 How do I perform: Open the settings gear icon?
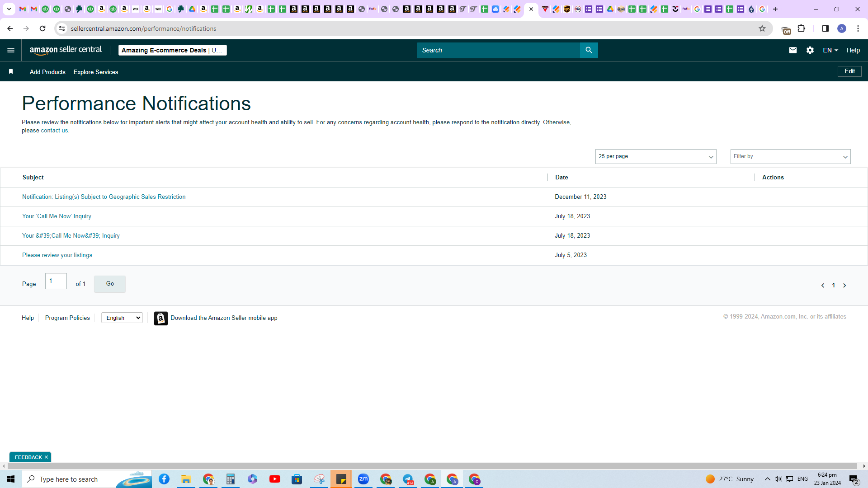pos(810,50)
